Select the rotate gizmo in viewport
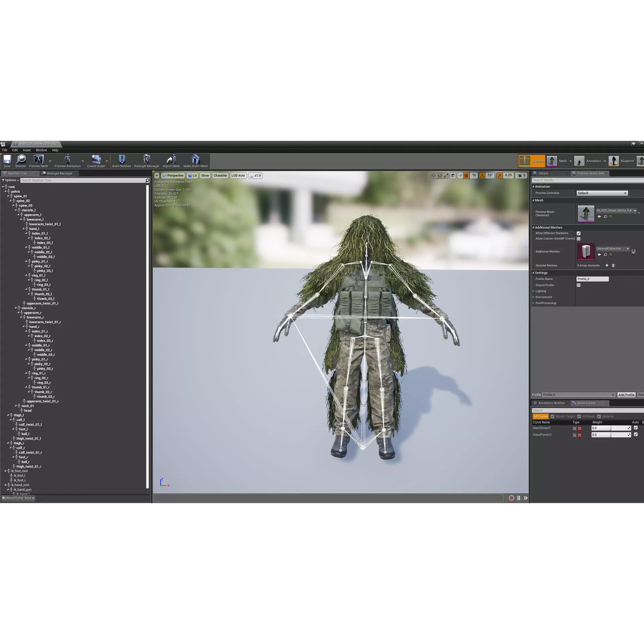The width and height of the screenshot is (644, 644). click(440, 175)
